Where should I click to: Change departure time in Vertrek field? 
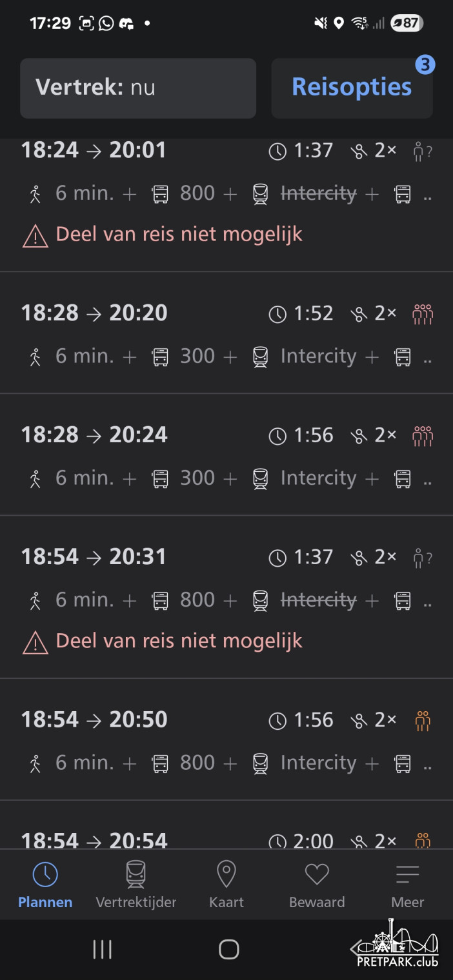point(138,88)
